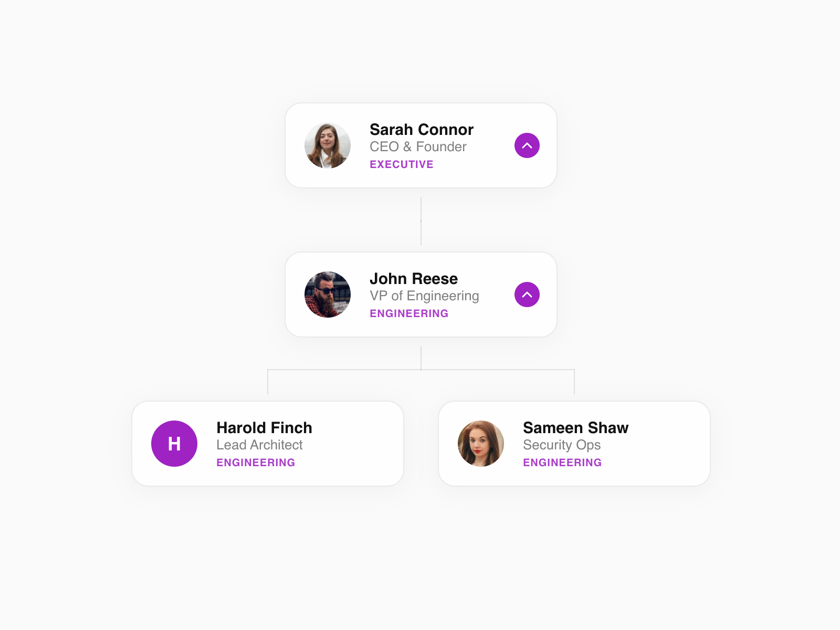
Task: Click Sameen Shaw's profile photo
Action: 481,444
